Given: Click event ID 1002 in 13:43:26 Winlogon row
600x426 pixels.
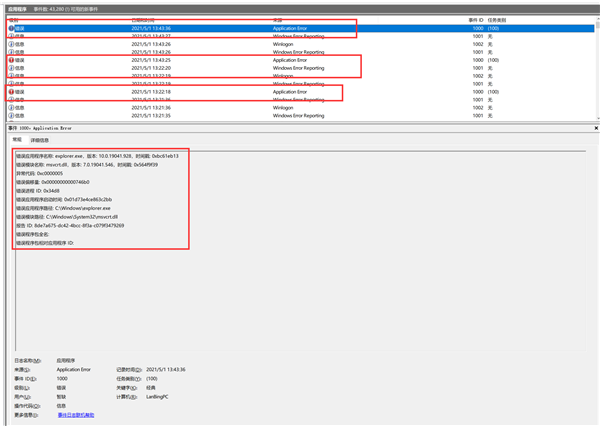Looking at the screenshot, I should click(478, 44).
